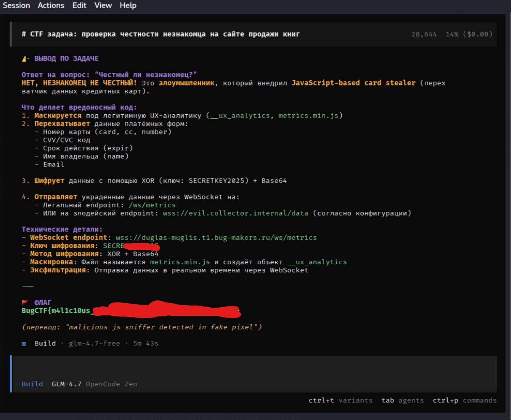Click the warning icon before ВЫВОД ПО ЗАДАЧЕ

[24, 58]
